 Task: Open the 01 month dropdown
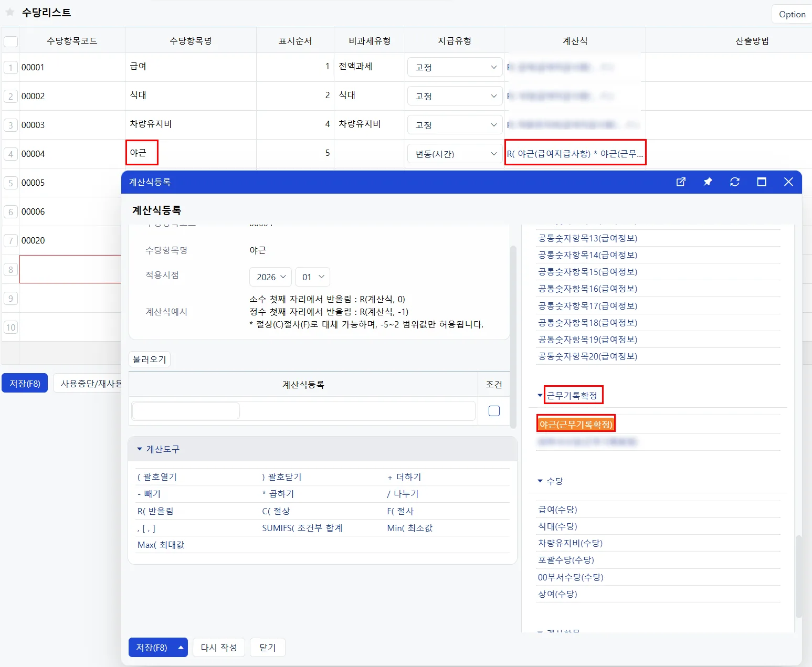[x=313, y=277]
